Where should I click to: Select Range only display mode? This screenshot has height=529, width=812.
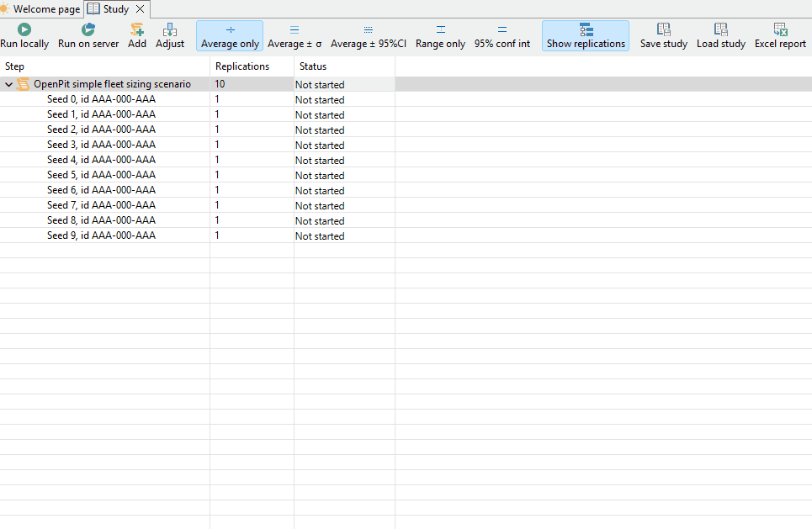click(x=440, y=35)
